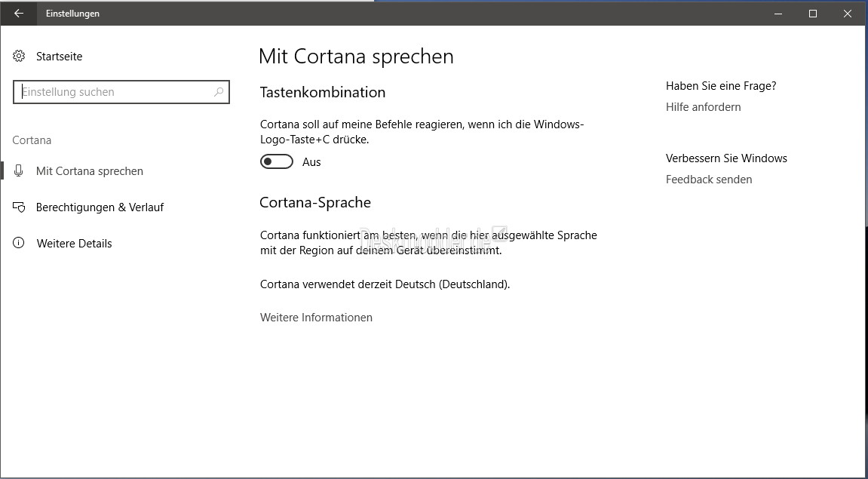
Task: Click the Cortana sidebar section label
Action: [x=32, y=140]
